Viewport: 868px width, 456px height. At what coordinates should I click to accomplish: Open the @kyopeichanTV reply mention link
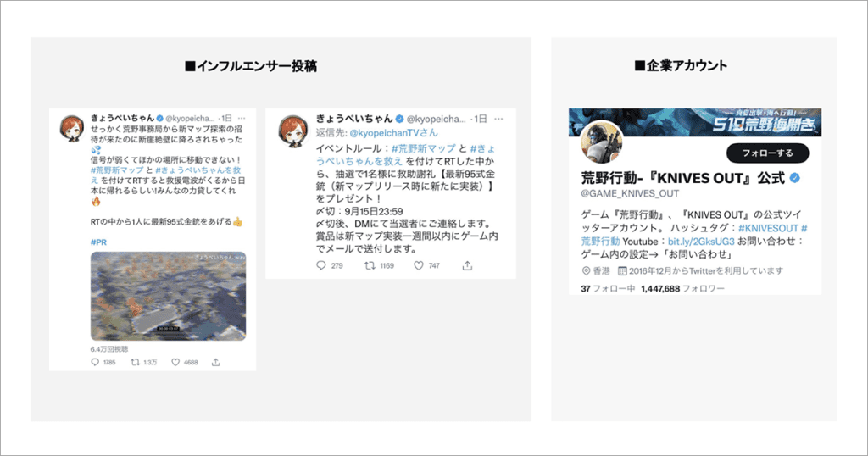[393, 133]
